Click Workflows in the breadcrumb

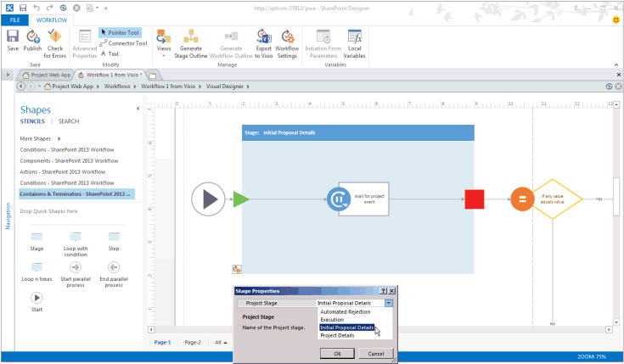pyautogui.click(x=117, y=87)
